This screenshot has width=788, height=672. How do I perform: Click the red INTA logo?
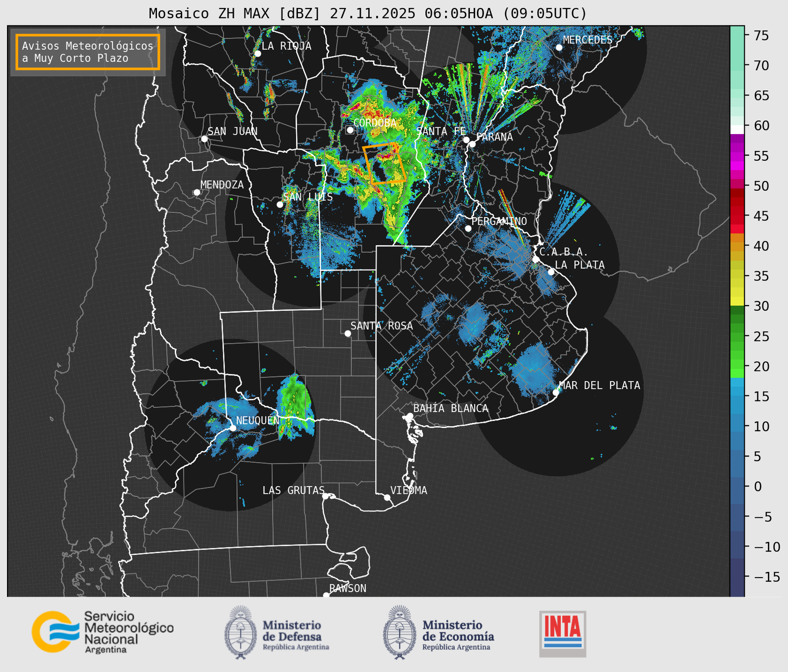coord(562,633)
